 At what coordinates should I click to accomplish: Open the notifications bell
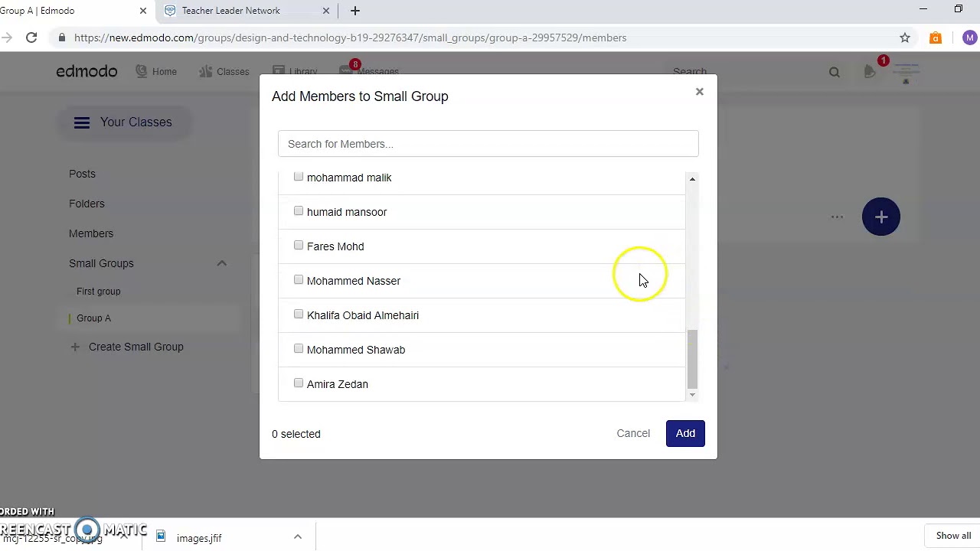tap(871, 72)
